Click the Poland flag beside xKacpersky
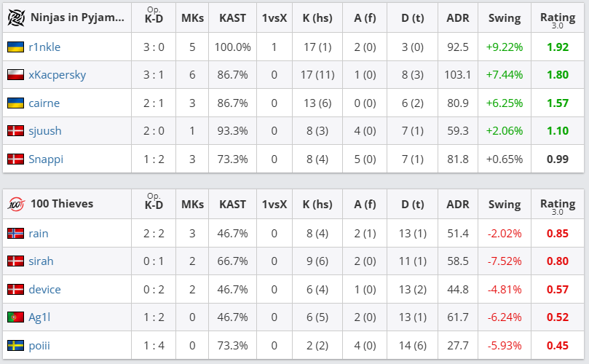Screen dimensions: 589x364 15,74
